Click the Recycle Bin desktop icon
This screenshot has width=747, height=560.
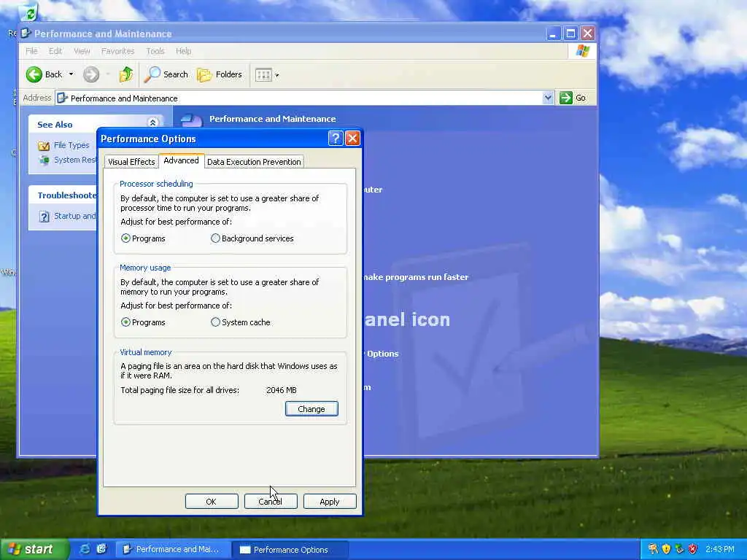coord(29,13)
